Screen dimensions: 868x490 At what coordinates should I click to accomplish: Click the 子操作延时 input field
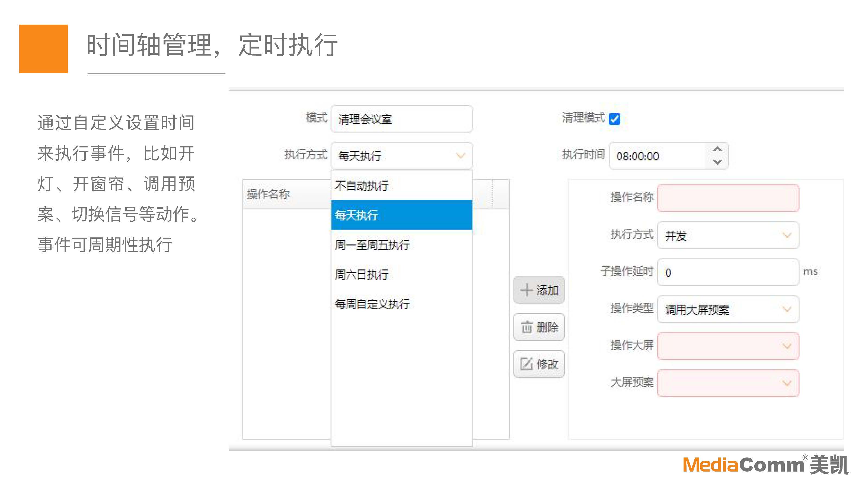728,272
